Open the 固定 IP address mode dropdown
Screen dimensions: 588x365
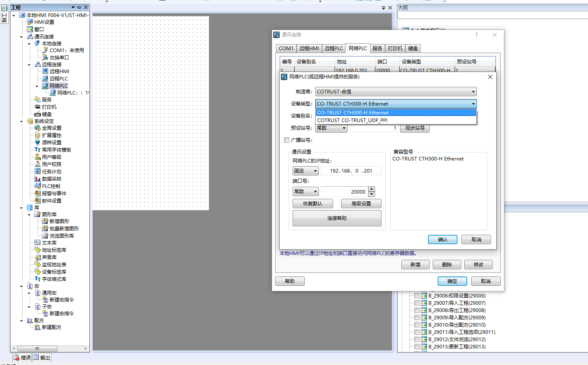(306, 171)
